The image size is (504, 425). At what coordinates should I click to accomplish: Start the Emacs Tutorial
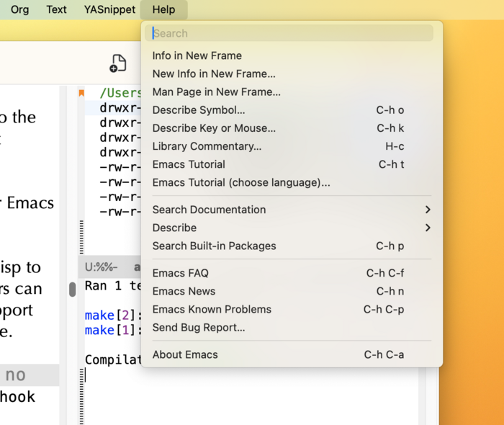pyautogui.click(x=292, y=164)
